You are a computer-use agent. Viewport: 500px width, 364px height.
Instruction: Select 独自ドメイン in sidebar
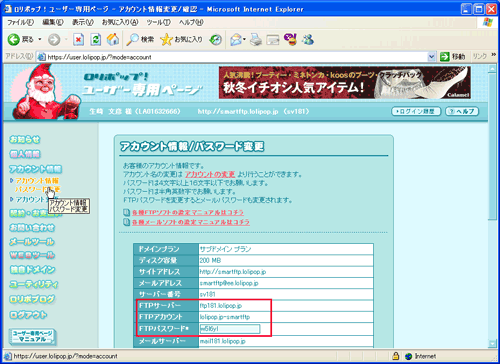coord(32,270)
